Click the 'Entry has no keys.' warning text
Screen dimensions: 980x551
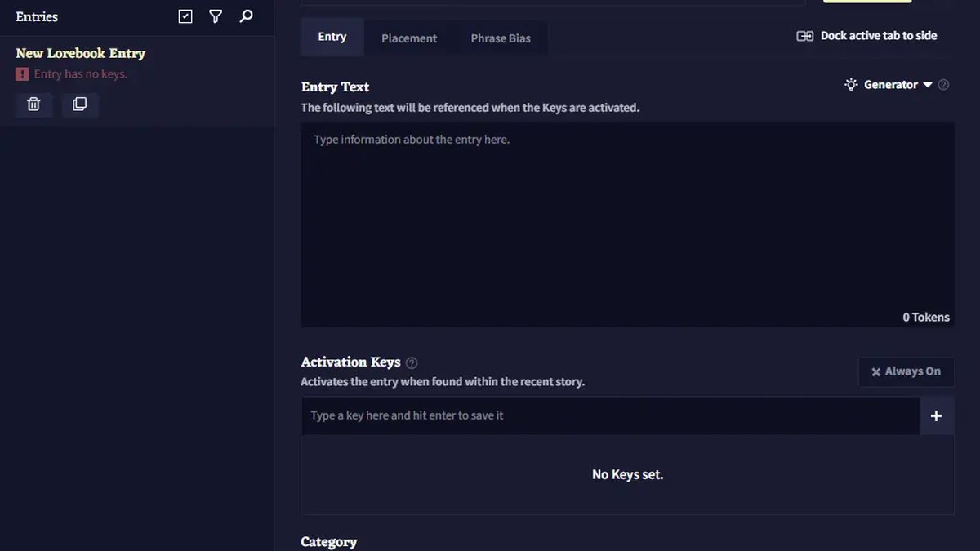[81, 74]
